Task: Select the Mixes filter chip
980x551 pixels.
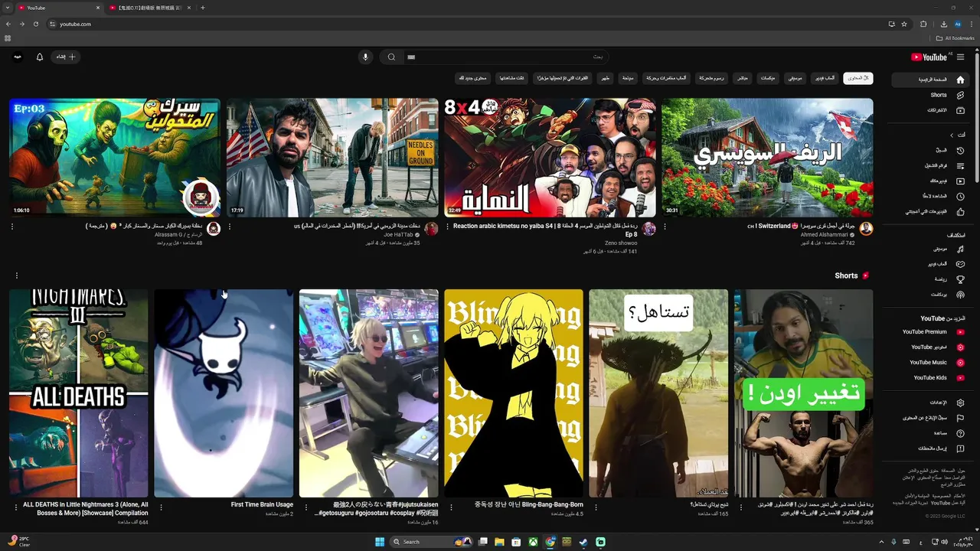Action: point(768,78)
